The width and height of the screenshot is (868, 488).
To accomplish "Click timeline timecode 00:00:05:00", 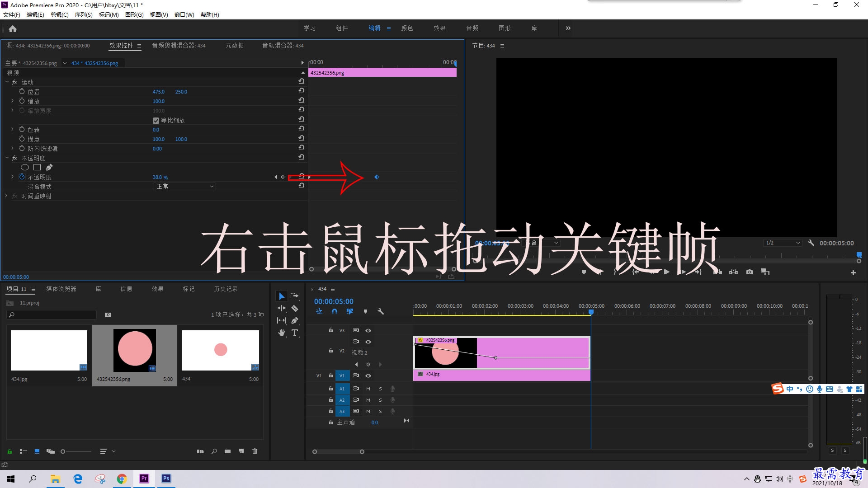I will point(334,301).
